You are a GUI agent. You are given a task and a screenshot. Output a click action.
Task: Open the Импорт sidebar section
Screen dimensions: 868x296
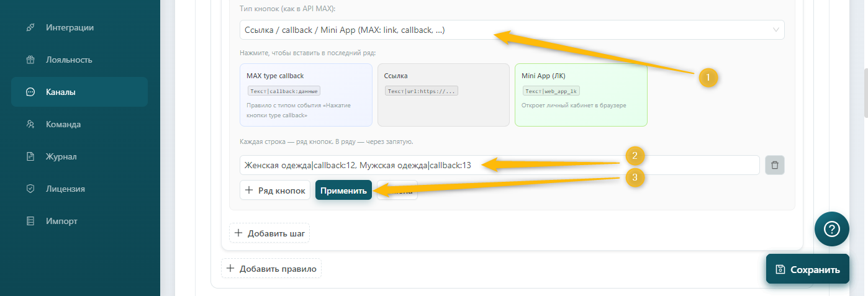(79, 222)
